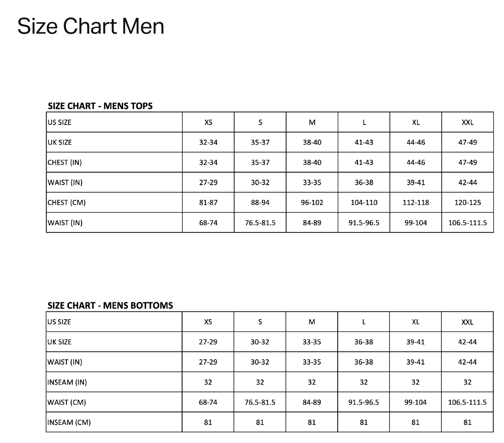Select the XXL column header in tops table
This screenshot has height=443, width=504.
pyautogui.click(x=467, y=123)
